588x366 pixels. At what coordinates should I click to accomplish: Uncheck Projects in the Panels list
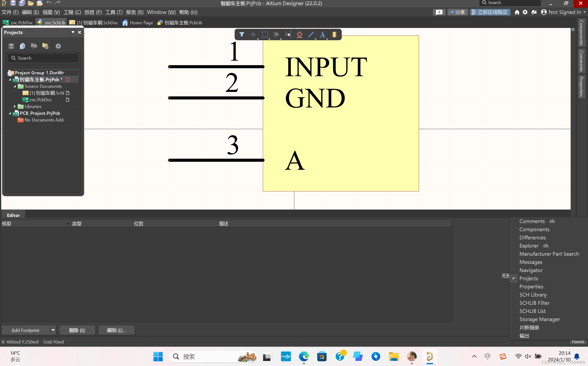(529, 278)
